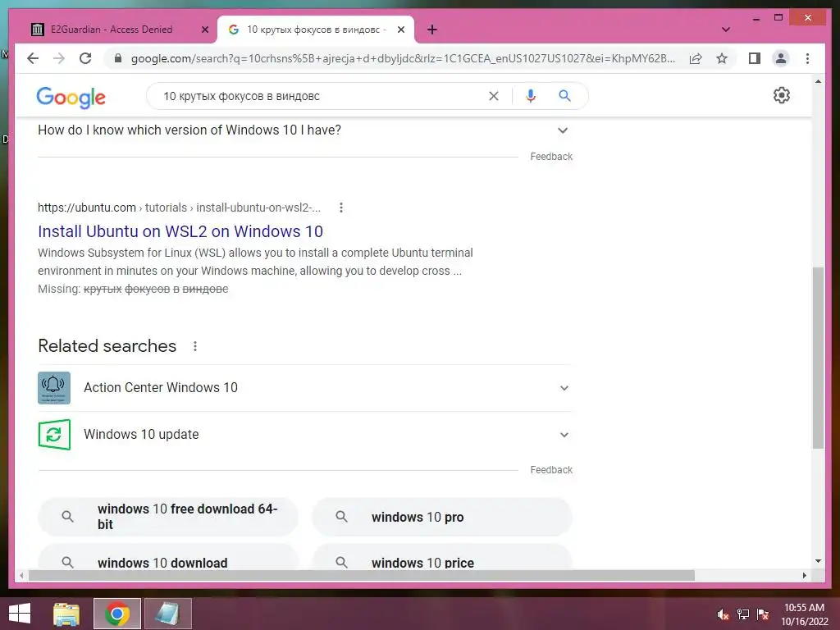Open the Windows Start menu
The width and height of the screenshot is (840, 630).
tap(20, 614)
